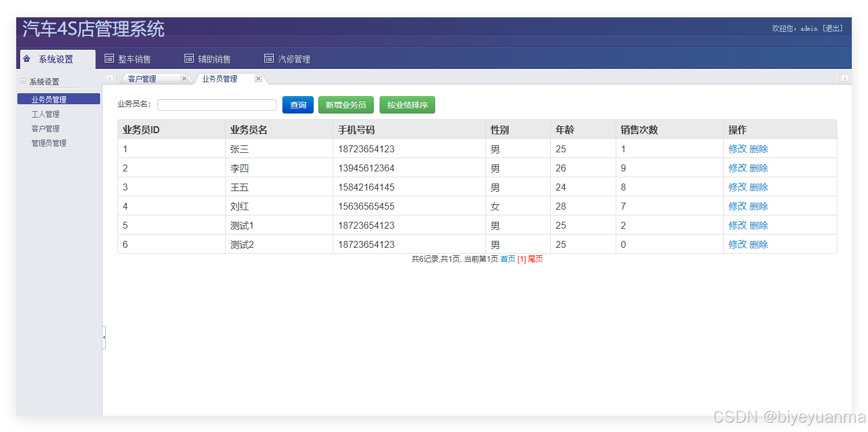This screenshot has width=868, height=432.
Task: Click the 新增业务员 button
Action: click(x=345, y=105)
